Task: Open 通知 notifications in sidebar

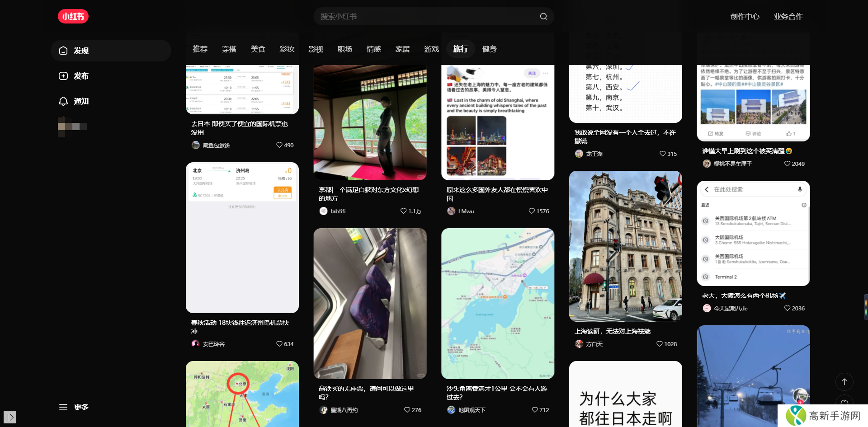Action: point(74,101)
